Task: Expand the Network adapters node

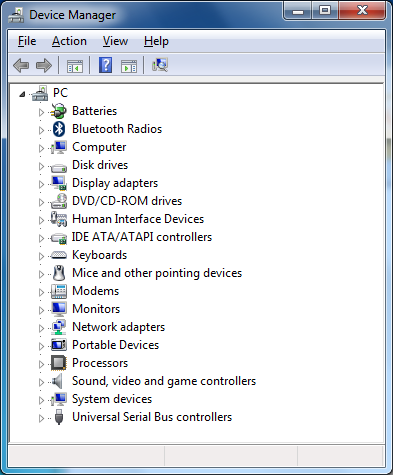Action: [x=41, y=328]
